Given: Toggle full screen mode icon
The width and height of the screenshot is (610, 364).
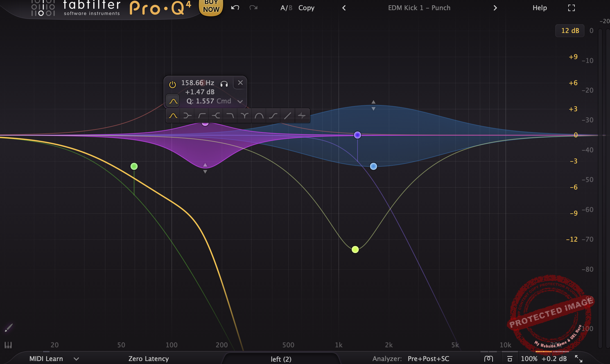Looking at the screenshot, I should click(571, 8).
